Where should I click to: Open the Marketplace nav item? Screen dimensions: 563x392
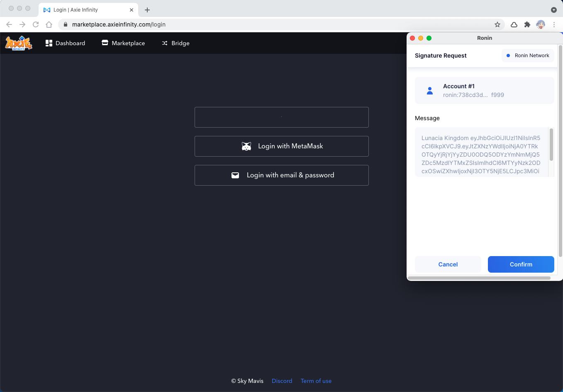(123, 43)
